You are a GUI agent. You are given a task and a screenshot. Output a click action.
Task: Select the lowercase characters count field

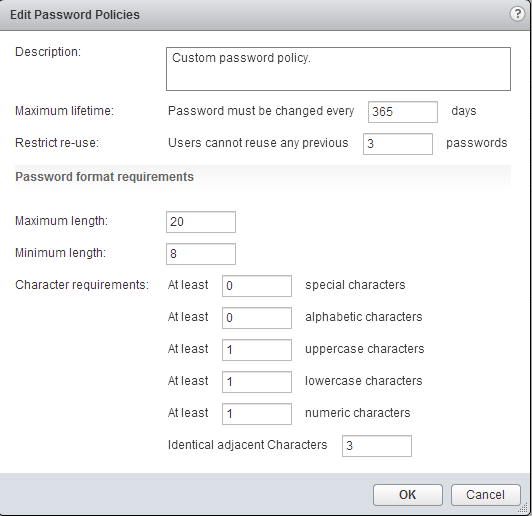point(257,382)
